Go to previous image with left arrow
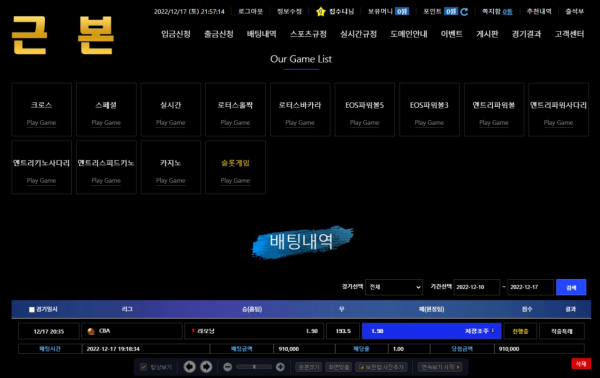Image resolution: width=600 pixels, height=378 pixels. point(189,367)
